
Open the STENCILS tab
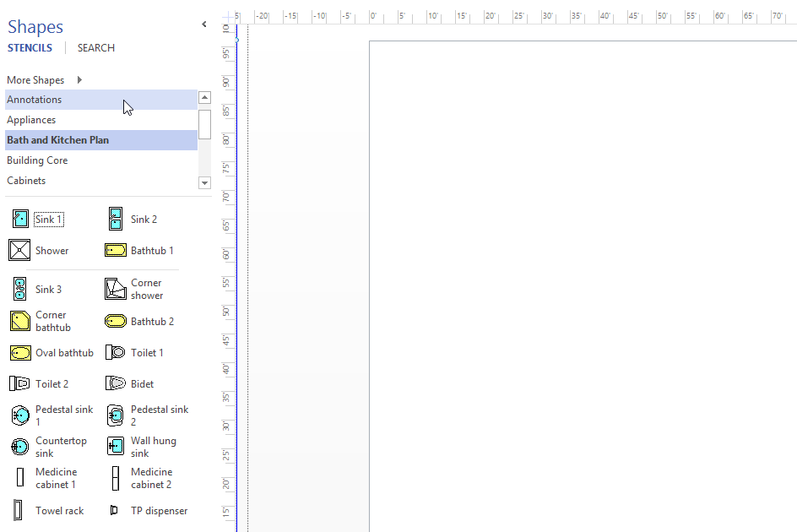point(30,47)
